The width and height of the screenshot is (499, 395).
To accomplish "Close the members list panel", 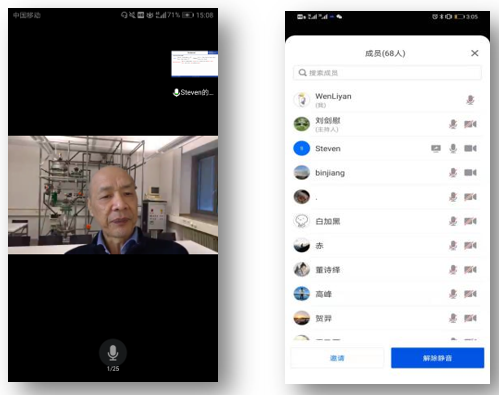I will click(x=475, y=53).
